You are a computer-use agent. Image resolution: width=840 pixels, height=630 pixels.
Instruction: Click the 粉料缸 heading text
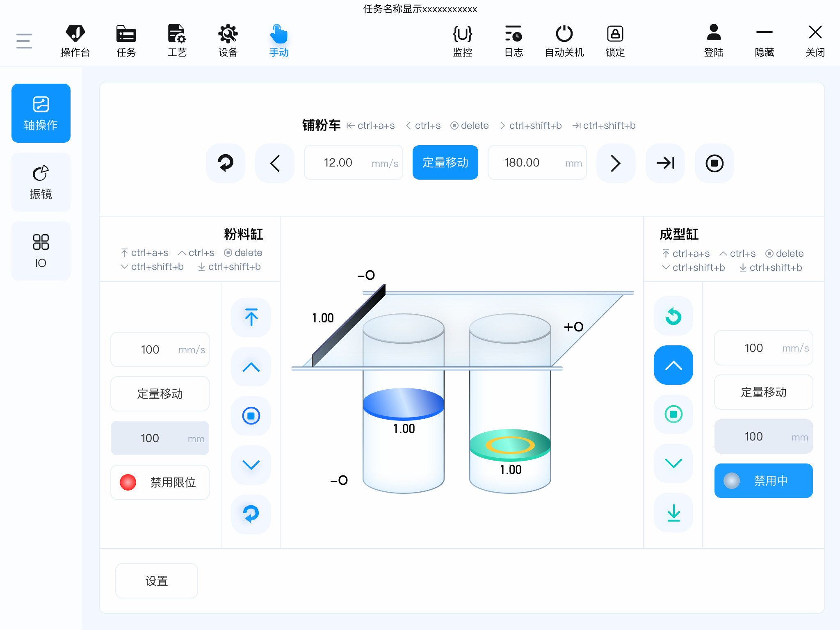(x=243, y=234)
